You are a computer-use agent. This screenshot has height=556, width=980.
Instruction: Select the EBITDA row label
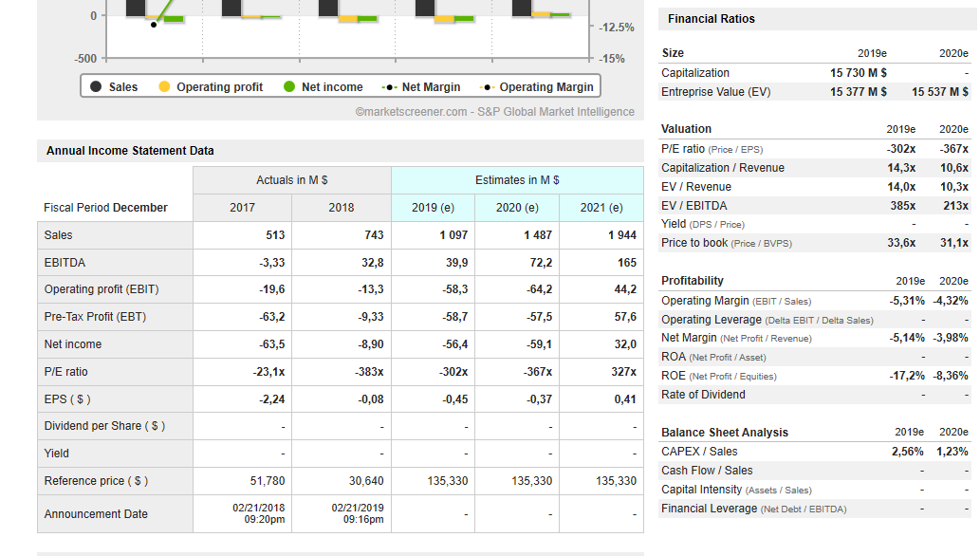[65, 262]
